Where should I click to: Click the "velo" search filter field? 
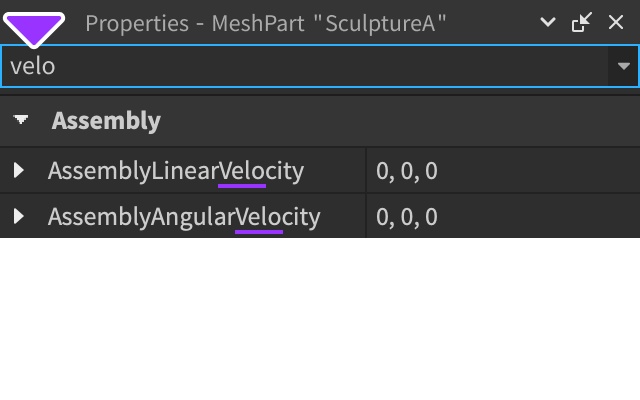(300, 66)
